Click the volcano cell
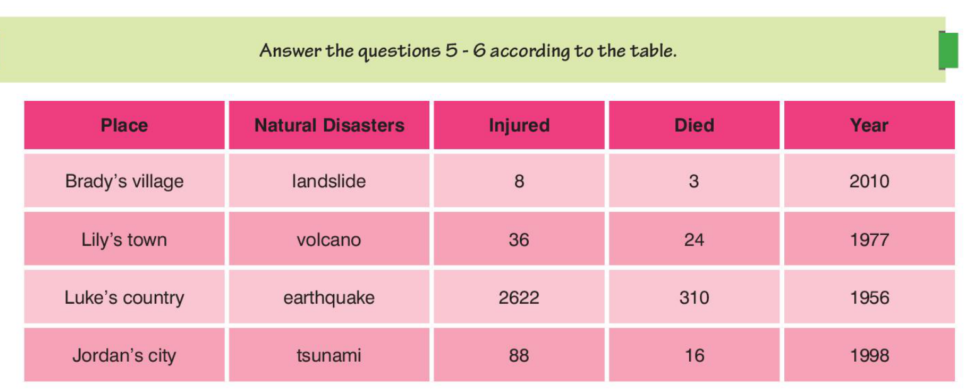The image size is (980, 390). tap(329, 239)
